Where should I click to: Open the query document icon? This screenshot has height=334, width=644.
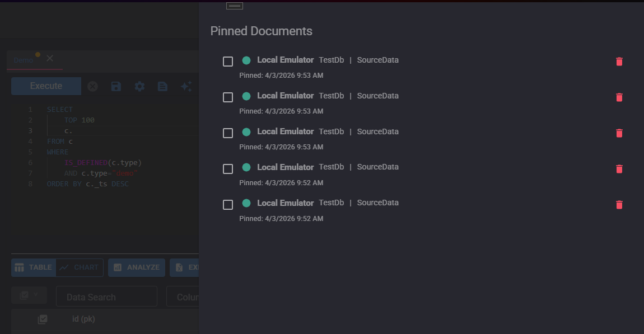pyautogui.click(x=162, y=86)
